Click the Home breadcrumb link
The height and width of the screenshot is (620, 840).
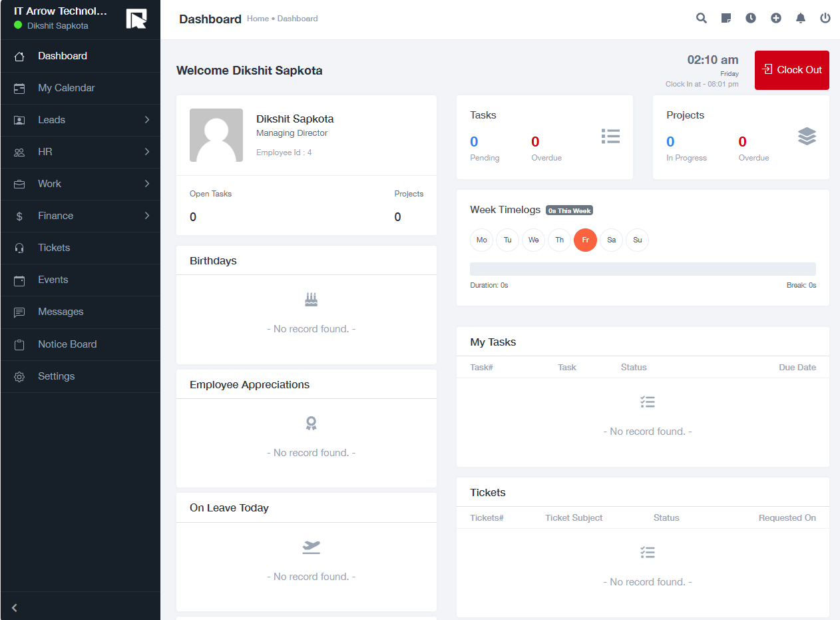pos(258,19)
